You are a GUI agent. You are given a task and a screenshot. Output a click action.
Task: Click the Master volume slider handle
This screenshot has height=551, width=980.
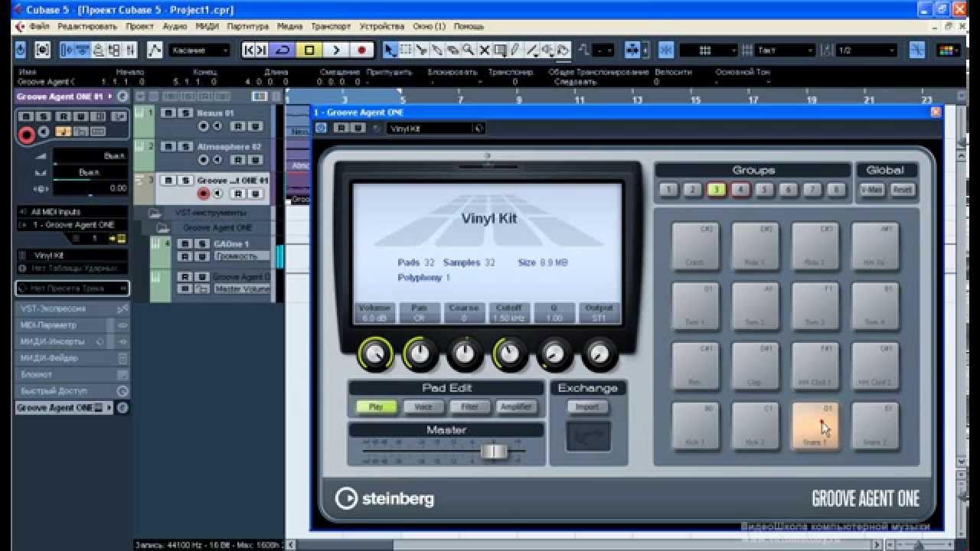494,452
